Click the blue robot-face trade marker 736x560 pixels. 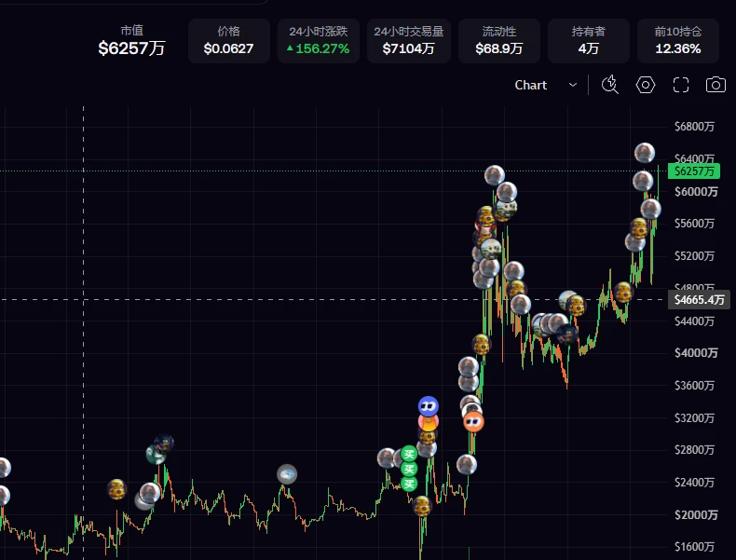click(x=428, y=406)
